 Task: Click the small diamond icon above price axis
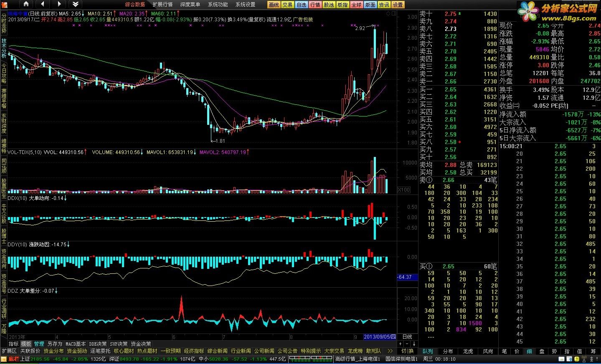[x=388, y=14]
